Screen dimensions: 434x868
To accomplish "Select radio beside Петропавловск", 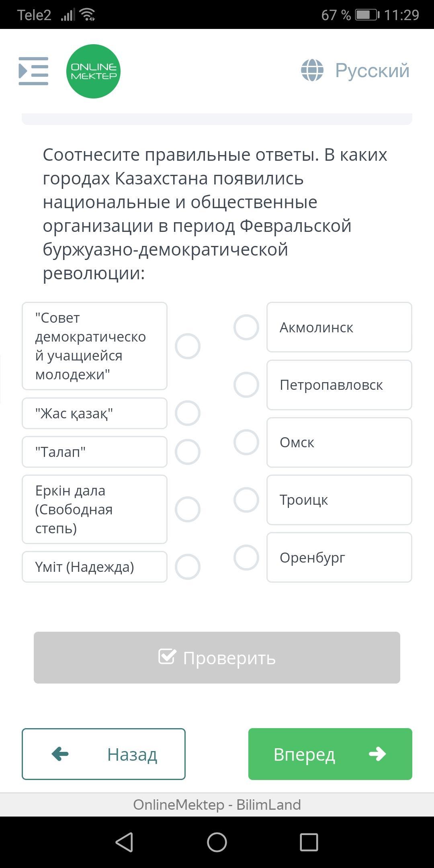I will pos(246,385).
